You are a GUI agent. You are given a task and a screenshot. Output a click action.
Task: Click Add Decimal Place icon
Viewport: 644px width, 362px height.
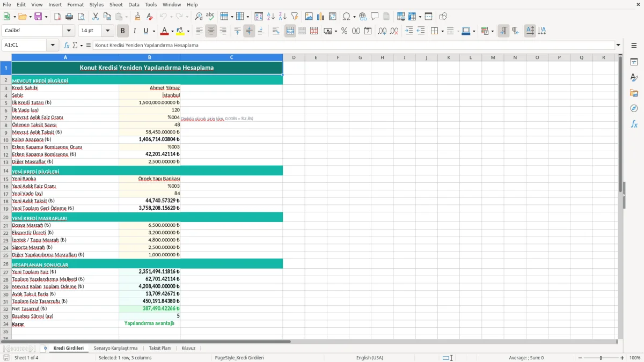pos(383,31)
